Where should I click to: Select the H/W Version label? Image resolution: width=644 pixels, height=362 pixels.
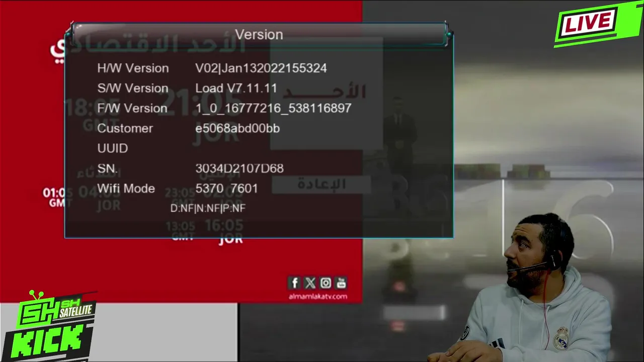(133, 68)
